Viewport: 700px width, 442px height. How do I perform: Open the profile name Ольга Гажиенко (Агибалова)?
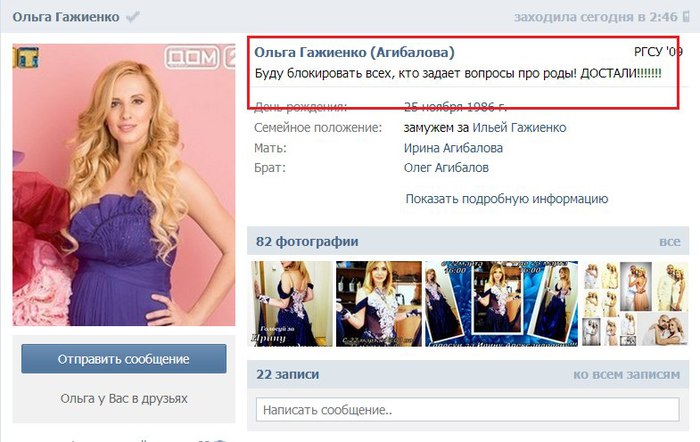pos(354,52)
